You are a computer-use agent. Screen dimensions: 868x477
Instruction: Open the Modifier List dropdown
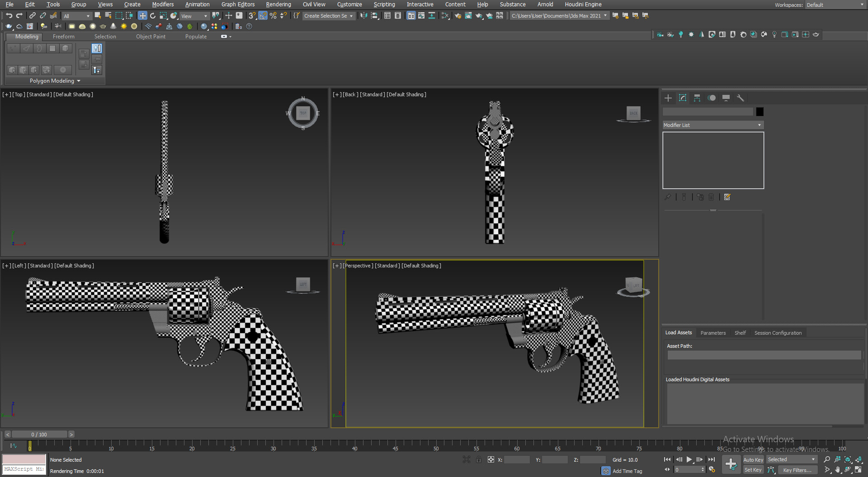(713, 125)
